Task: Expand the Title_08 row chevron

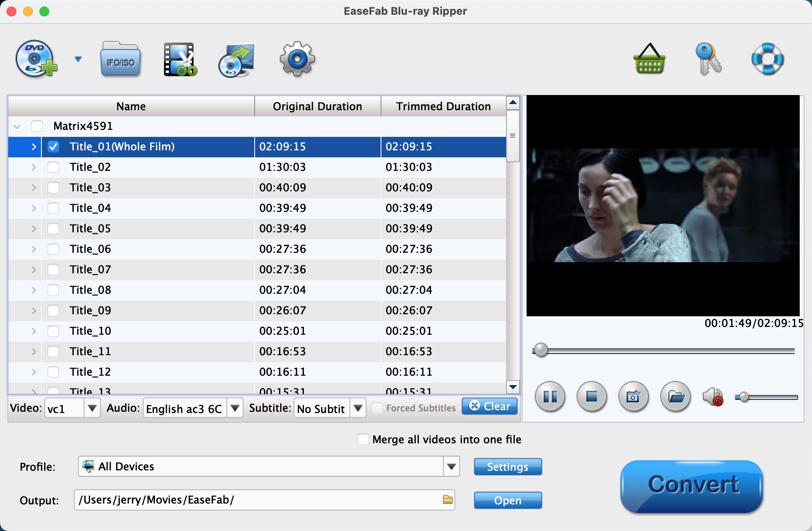Action: (x=34, y=290)
